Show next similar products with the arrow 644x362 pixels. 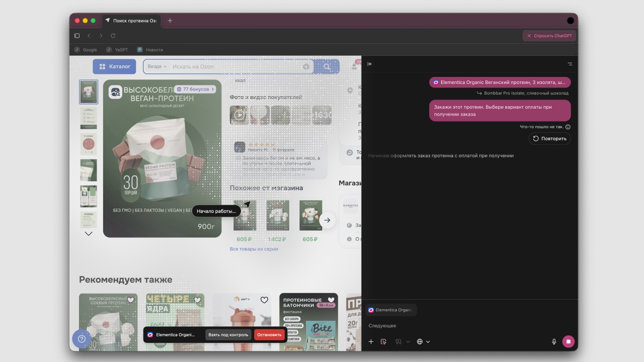[x=327, y=220]
